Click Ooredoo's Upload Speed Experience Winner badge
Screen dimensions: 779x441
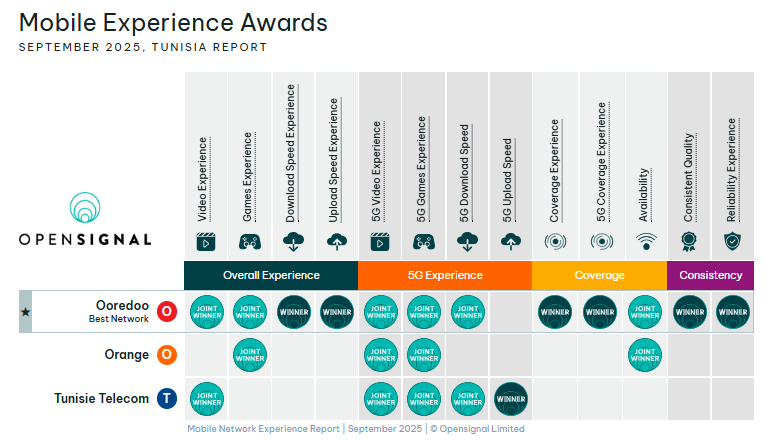click(337, 312)
